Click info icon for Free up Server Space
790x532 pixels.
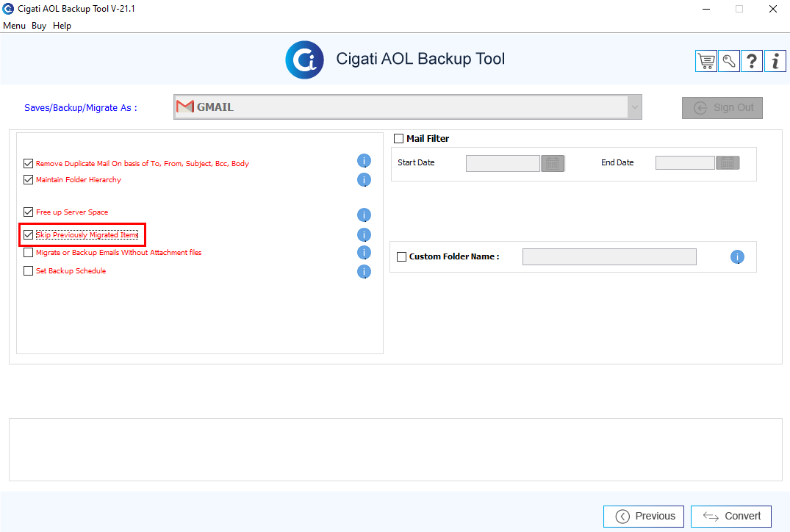[x=364, y=215]
